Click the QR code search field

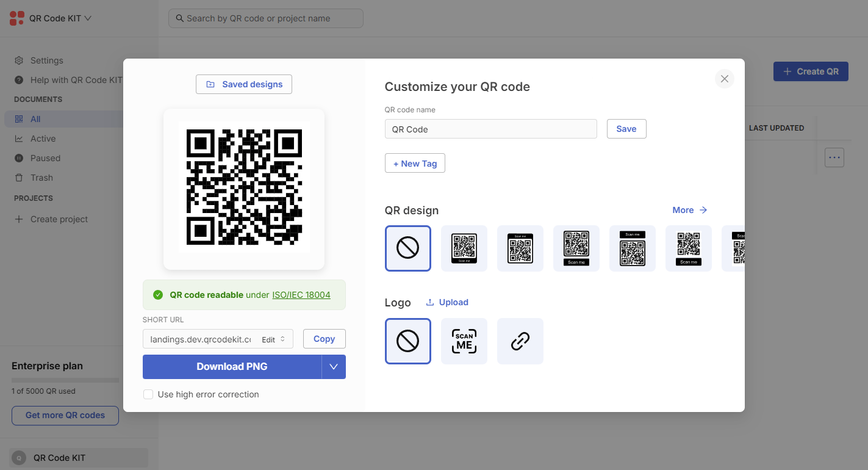265,18
